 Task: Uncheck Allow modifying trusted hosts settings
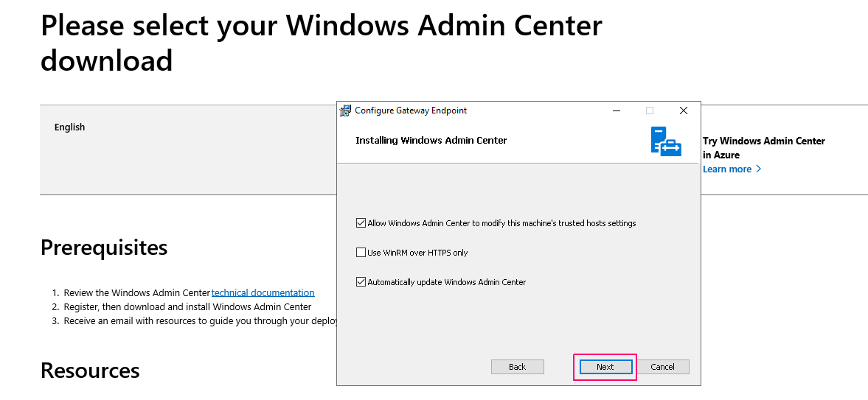click(x=361, y=223)
